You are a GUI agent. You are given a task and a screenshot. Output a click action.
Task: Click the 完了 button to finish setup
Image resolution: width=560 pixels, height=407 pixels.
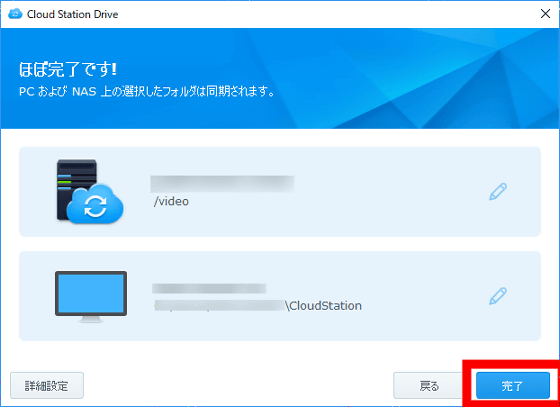(512, 386)
